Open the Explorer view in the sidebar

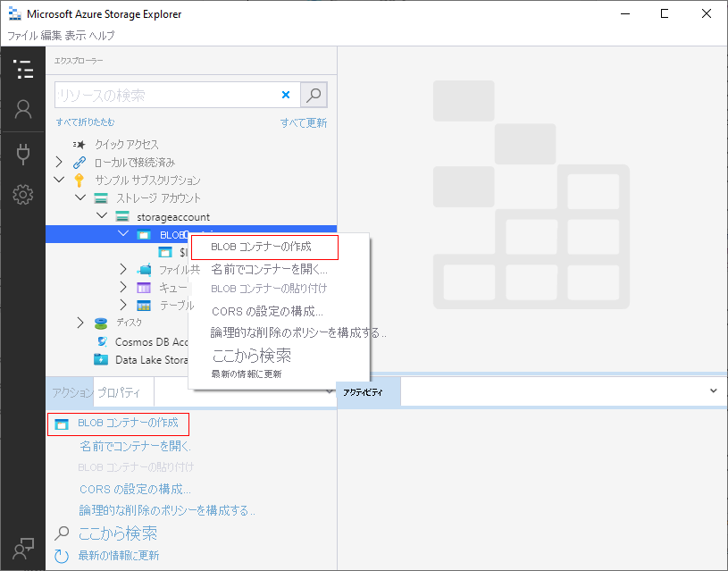(x=22, y=69)
